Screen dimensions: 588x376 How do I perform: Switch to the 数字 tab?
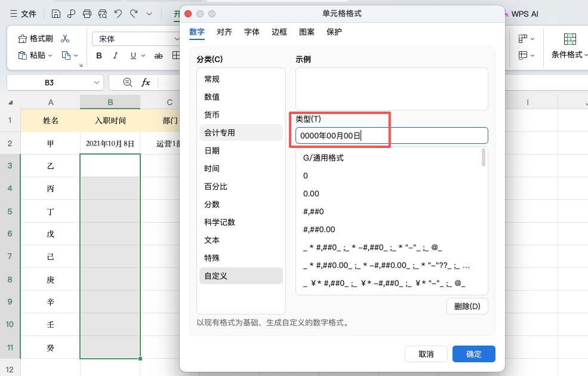[x=197, y=32]
